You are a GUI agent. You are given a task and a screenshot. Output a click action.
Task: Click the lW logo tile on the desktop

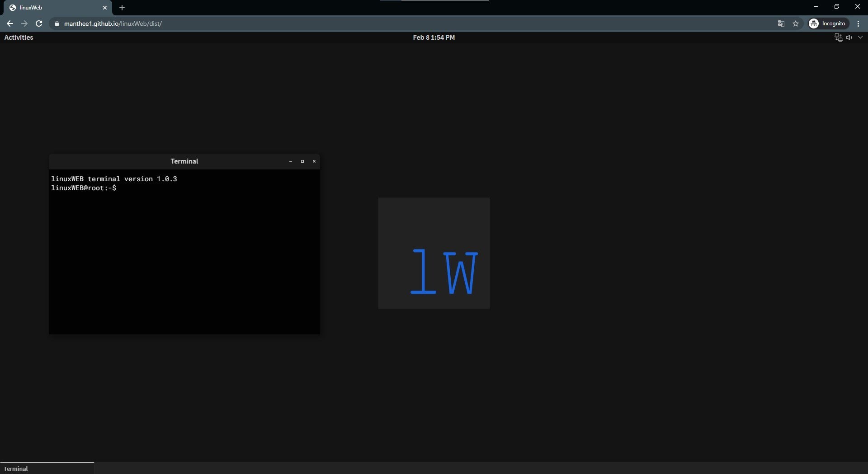coord(434,253)
